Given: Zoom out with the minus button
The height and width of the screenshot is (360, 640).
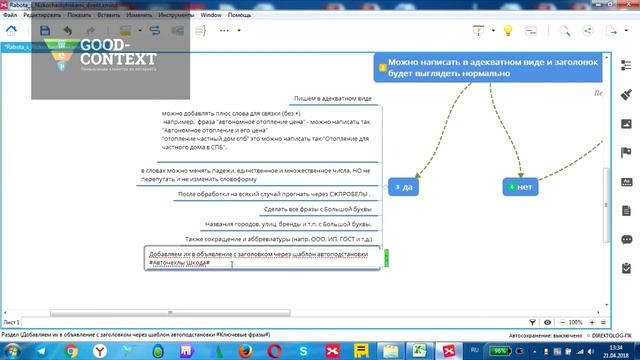Looking at the screenshot, I should click(562, 322).
